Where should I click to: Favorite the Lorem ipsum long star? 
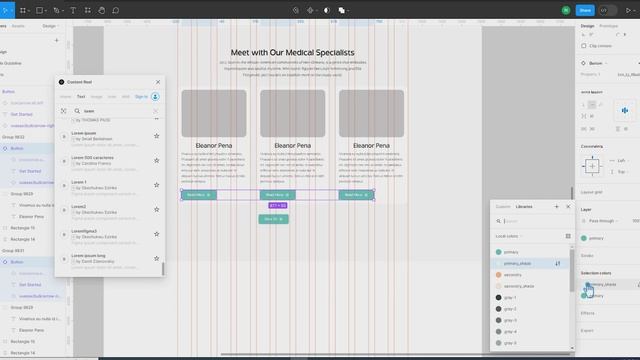point(156,258)
